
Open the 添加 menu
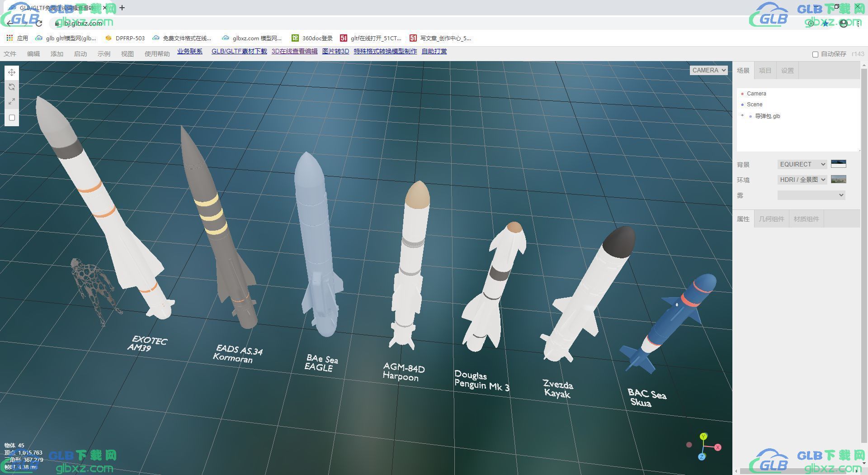[x=57, y=54]
